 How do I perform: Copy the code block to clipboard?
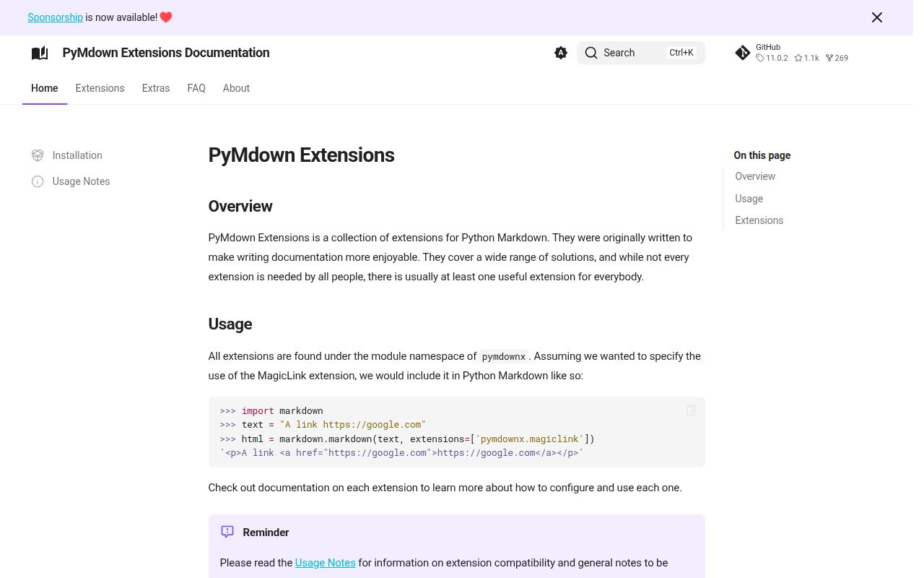[691, 410]
